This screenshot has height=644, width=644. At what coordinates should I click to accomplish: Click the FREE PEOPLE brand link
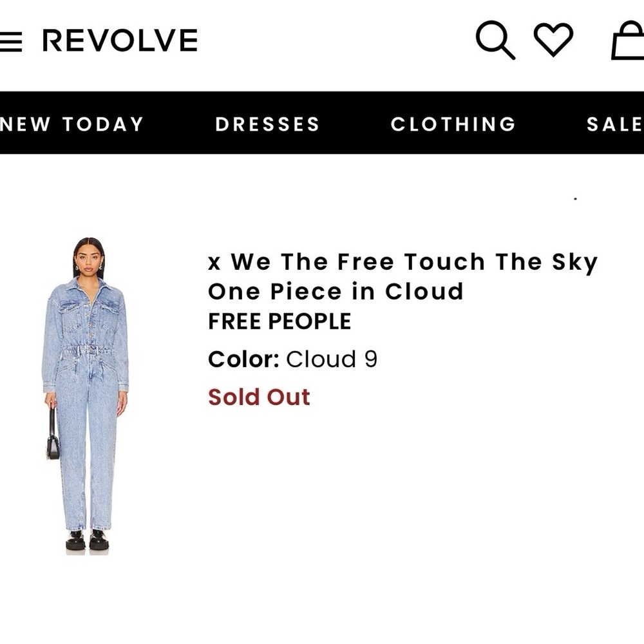click(x=278, y=320)
